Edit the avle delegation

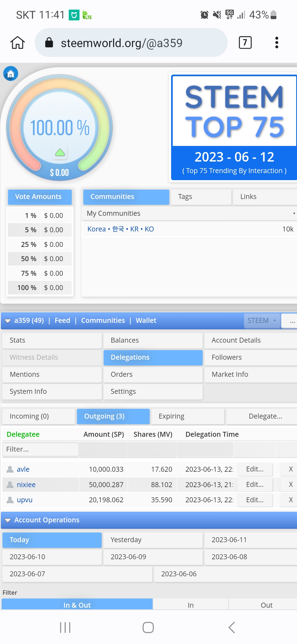pos(255,469)
